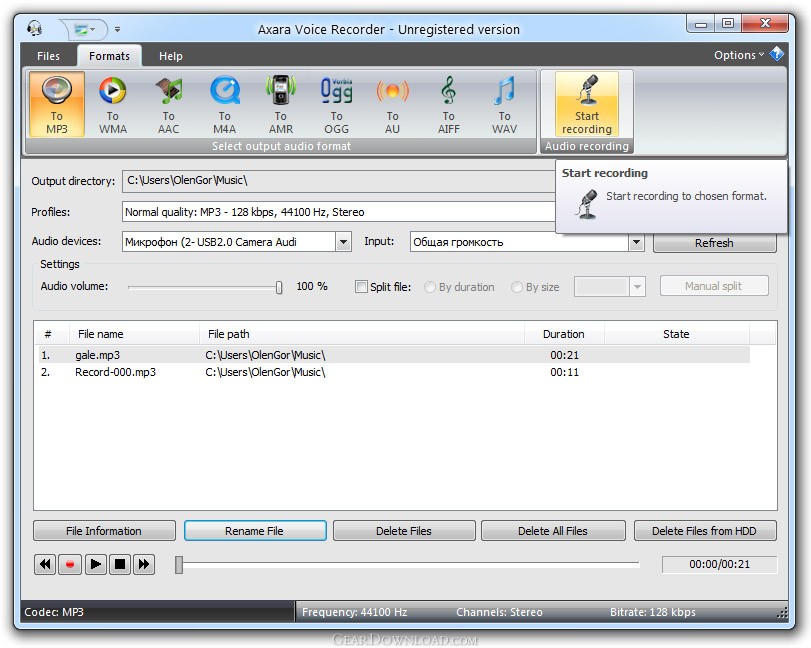The image size is (811, 648).
Task: Skip to previous track
Action: (x=45, y=564)
